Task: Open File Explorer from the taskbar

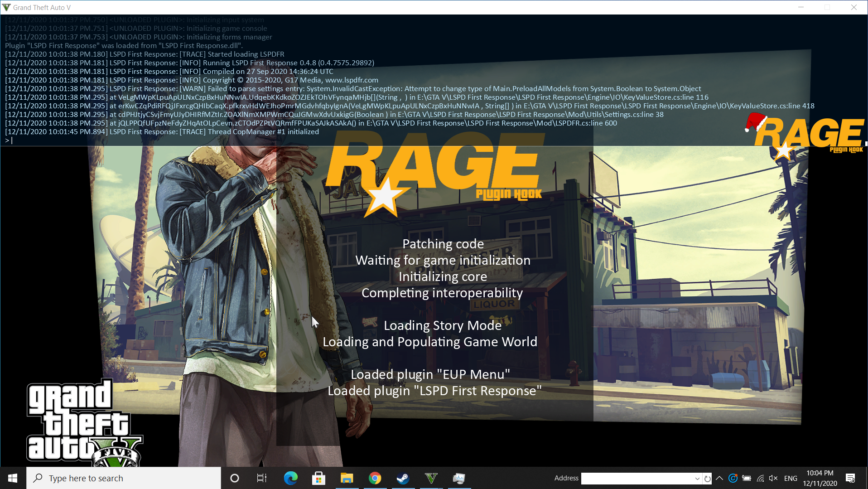Action: pyautogui.click(x=347, y=478)
